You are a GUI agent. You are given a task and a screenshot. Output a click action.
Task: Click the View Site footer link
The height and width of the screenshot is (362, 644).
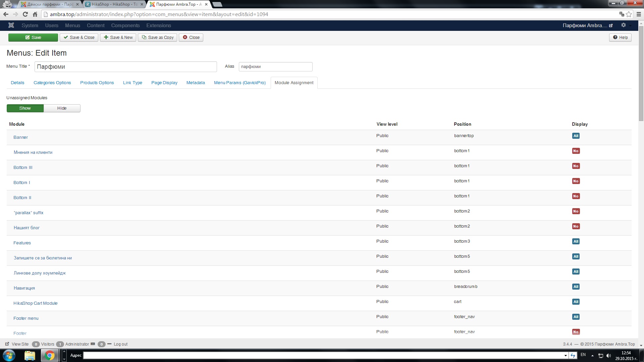click(x=17, y=344)
